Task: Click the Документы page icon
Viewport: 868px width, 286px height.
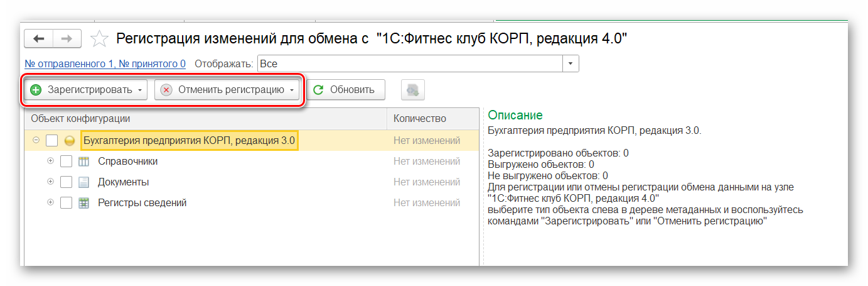Action: pos(83,182)
